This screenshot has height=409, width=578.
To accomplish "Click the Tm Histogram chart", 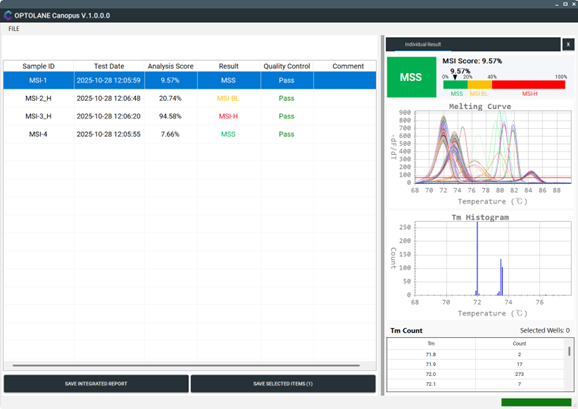I will (x=480, y=265).
